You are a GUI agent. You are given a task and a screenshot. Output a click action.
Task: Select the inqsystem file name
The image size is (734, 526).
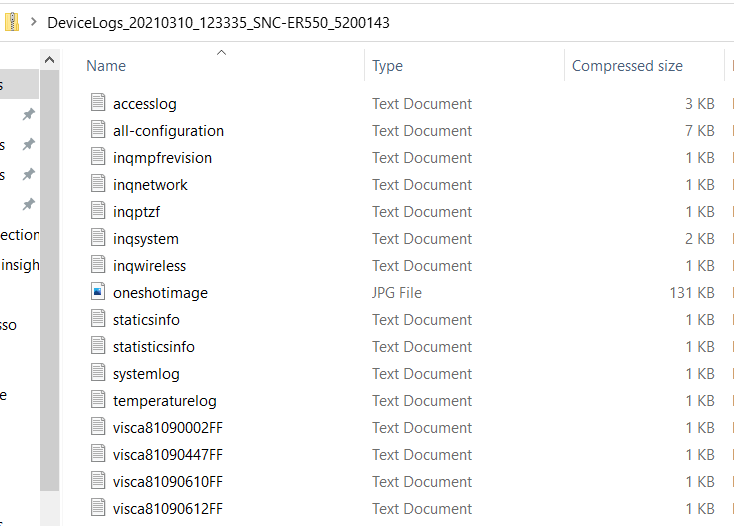point(146,238)
